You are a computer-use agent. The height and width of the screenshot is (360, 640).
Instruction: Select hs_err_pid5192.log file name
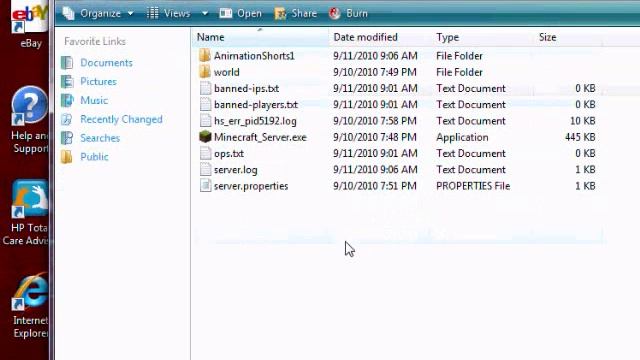(x=255, y=121)
